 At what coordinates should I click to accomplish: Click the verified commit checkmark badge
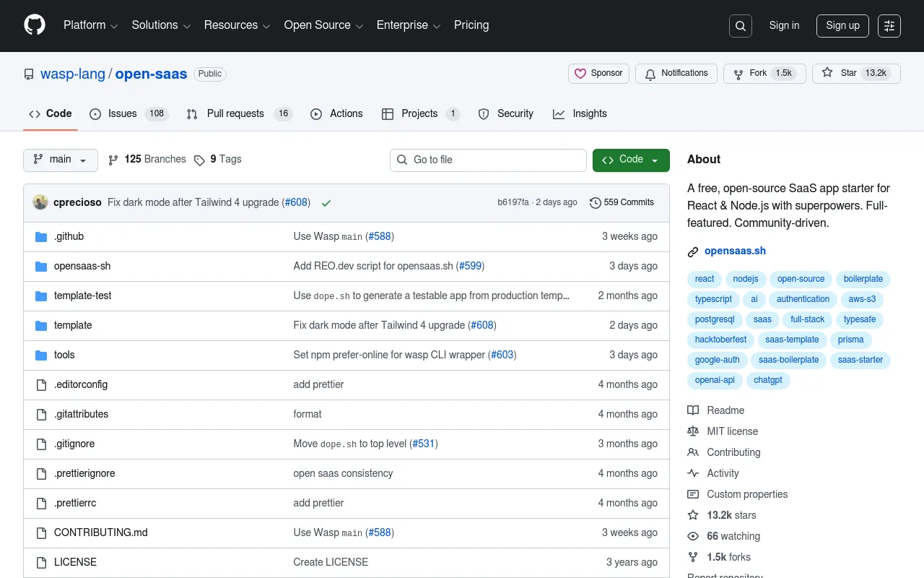326,203
